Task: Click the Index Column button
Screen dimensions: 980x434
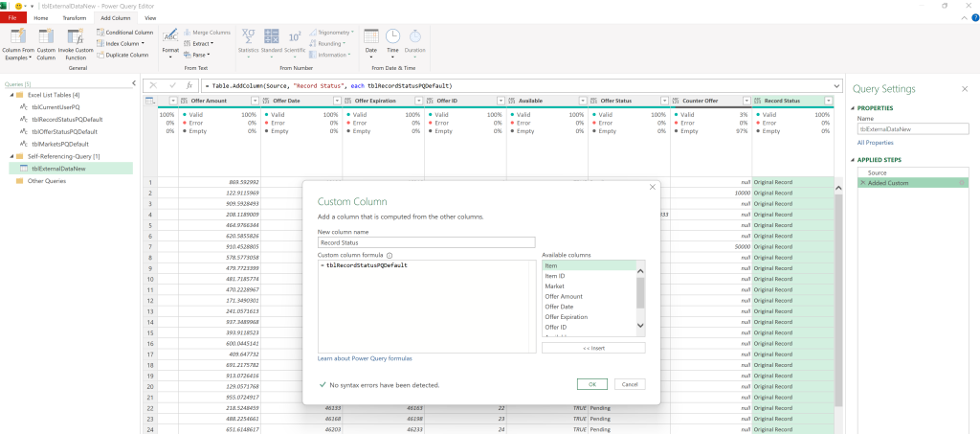Action: point(121,44)
